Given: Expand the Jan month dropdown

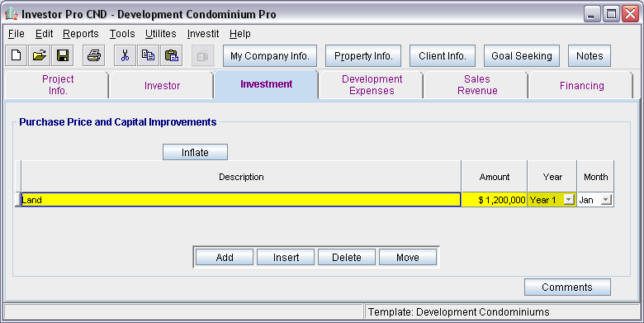Looking at the screenshot, I should pos(606,200).
